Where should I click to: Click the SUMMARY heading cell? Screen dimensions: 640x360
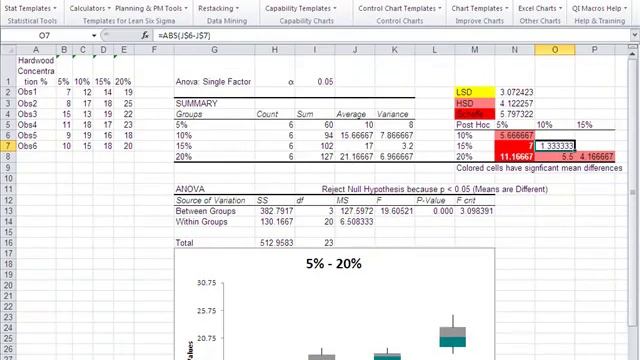214,103
